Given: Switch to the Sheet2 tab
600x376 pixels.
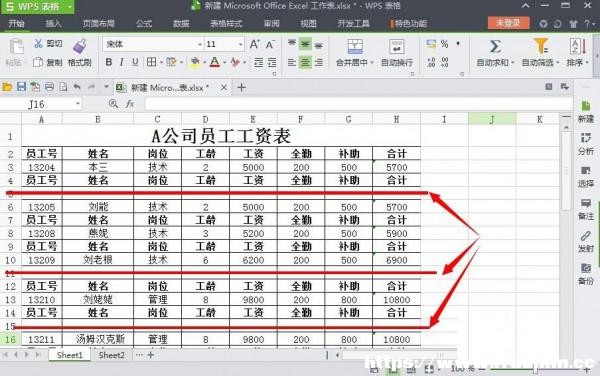Looking at the screenshot, I should 111,355.
